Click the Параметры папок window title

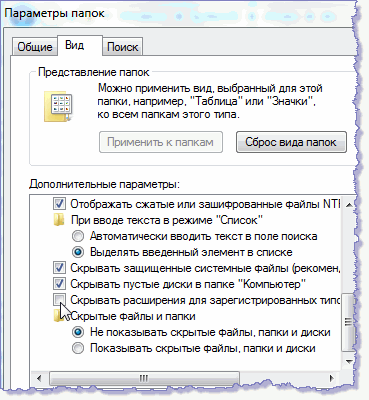[55, 14]
